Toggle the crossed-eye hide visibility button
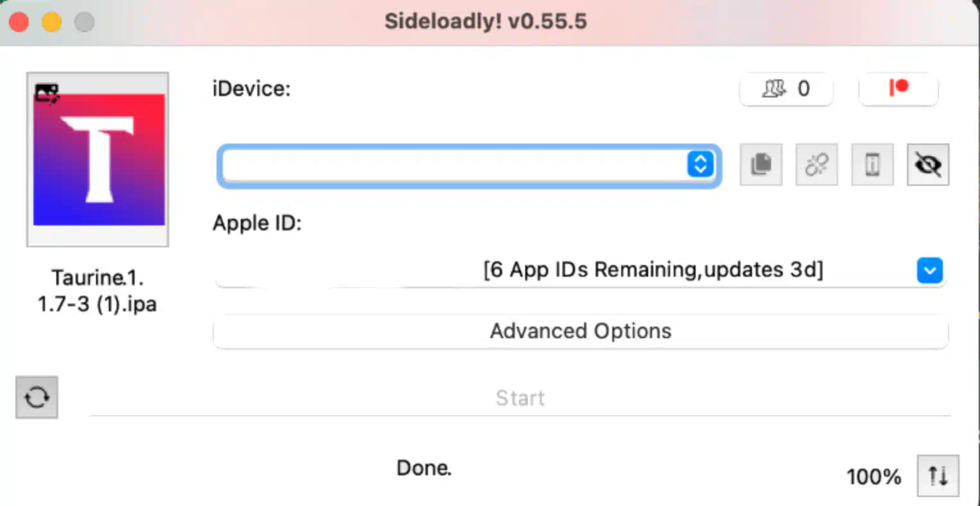980x506 pixels. click(x=928, y=165)
